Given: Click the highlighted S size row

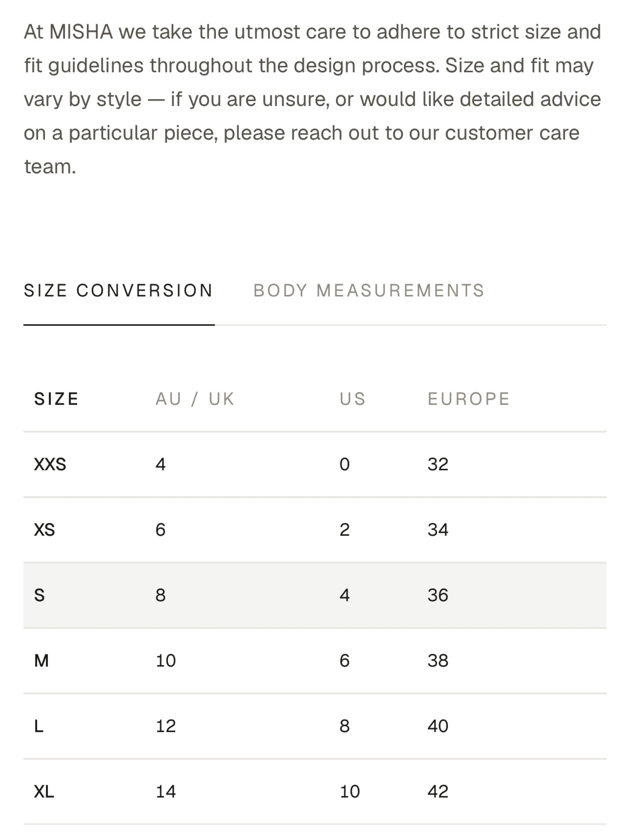Looking at the screenshot, I should pos(315,595).
